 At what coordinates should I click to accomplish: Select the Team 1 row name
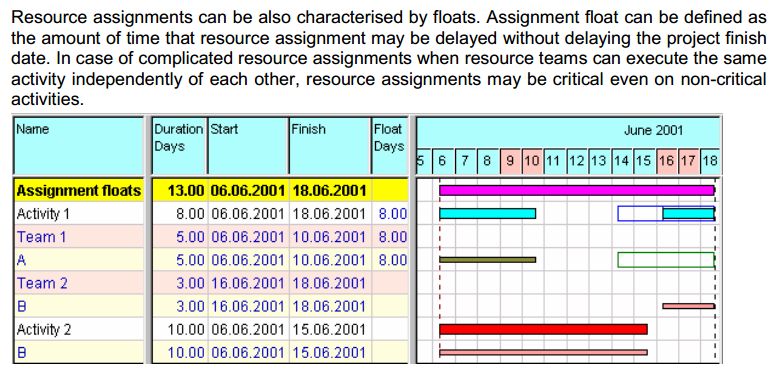(x=41, y=237)
